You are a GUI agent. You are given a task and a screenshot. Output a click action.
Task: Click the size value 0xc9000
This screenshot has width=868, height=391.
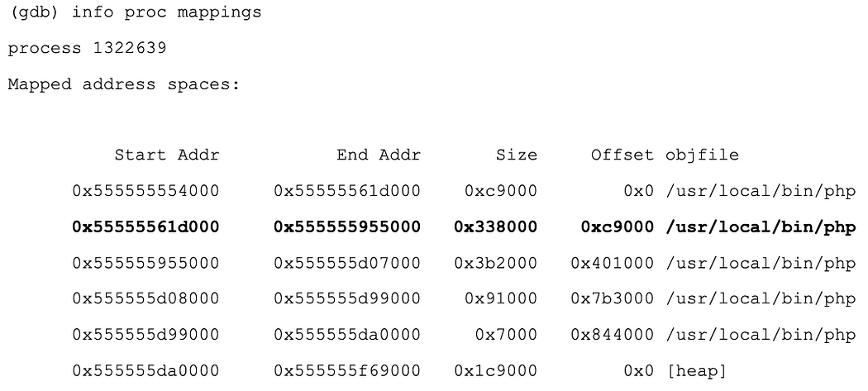click(500, 192)
